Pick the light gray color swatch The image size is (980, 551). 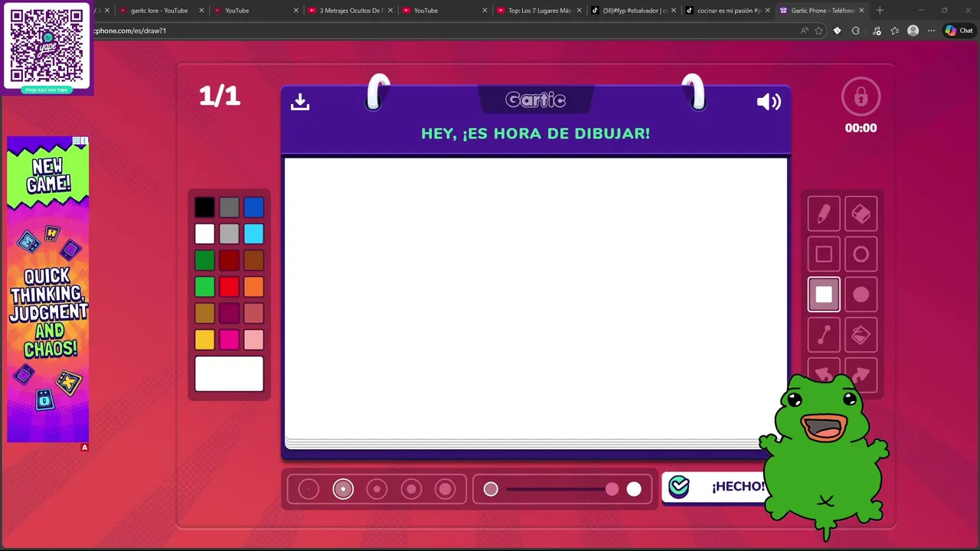click(x=229, y=233)
